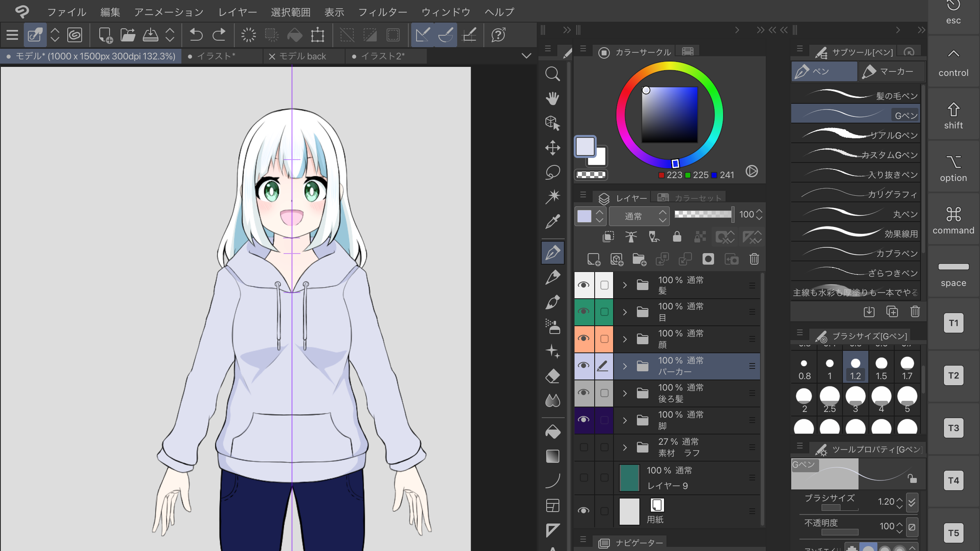Click the transparent color swatch
Screen dimensions: 980x551
591,175
